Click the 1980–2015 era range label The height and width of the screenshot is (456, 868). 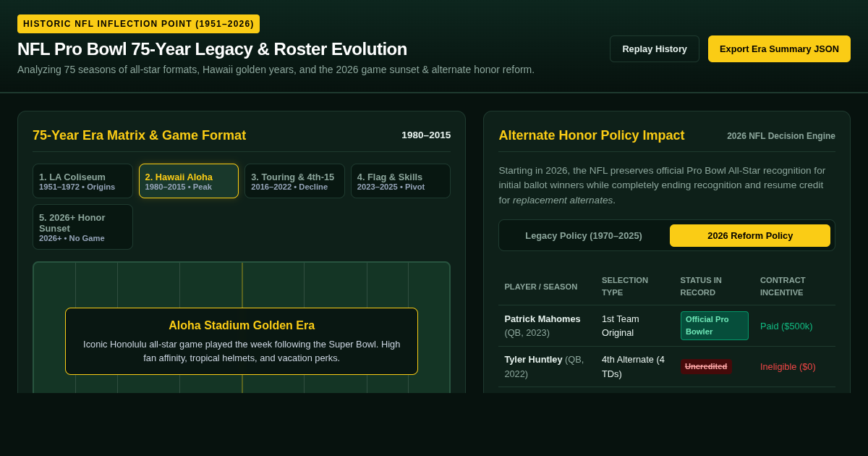coord(426,135)
